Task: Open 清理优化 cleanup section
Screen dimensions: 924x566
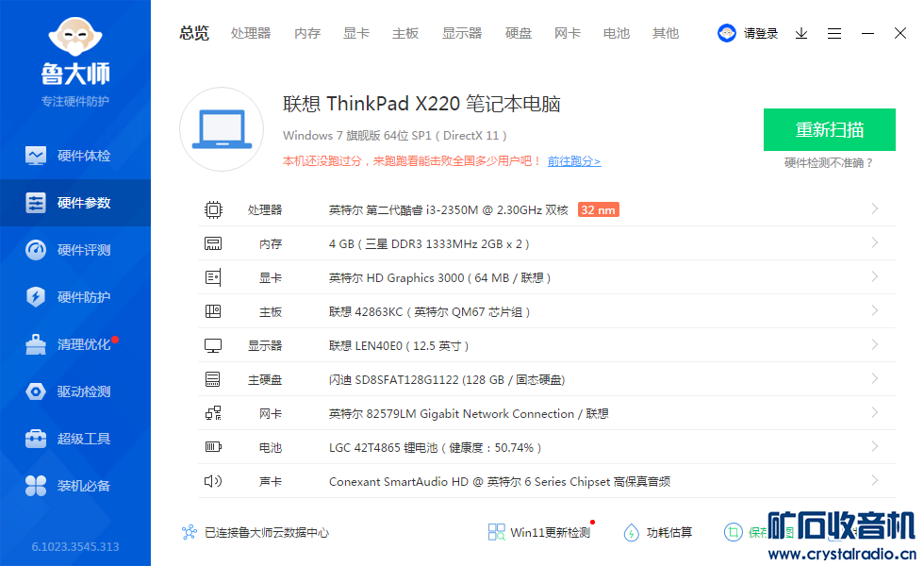Action: (83, 344)
